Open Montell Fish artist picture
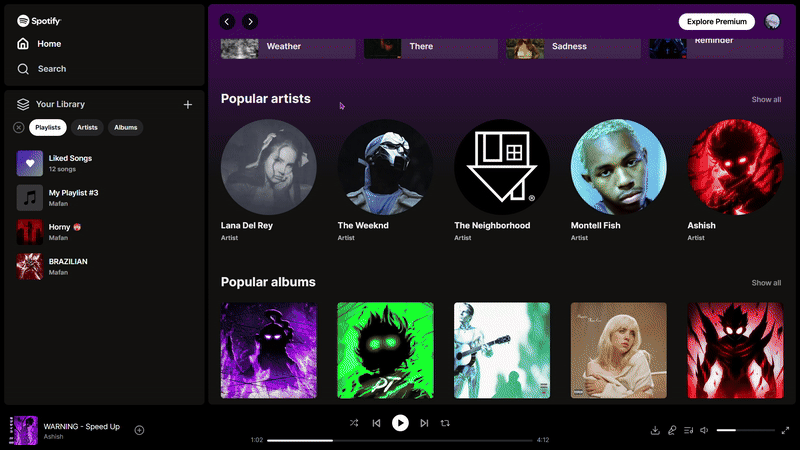Screen dimensions: 800x450 [618, 167]
